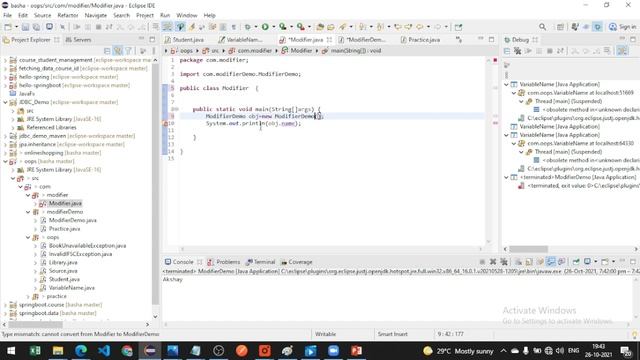Open Excel from the Windows taskbar
The width and height of the screenshot is (640, 360).
[x=35, y=351]
